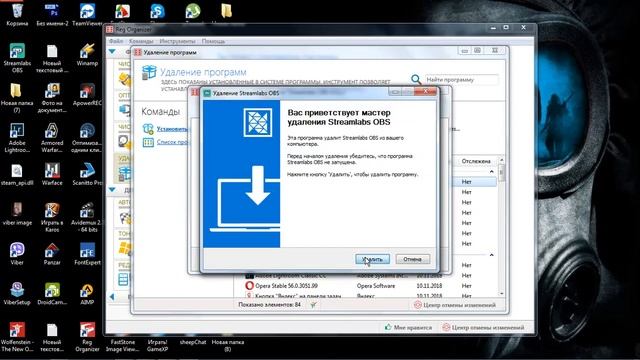
Task: Open the Оптимизация одним кликом shortcut
Action: click(87, 137)
